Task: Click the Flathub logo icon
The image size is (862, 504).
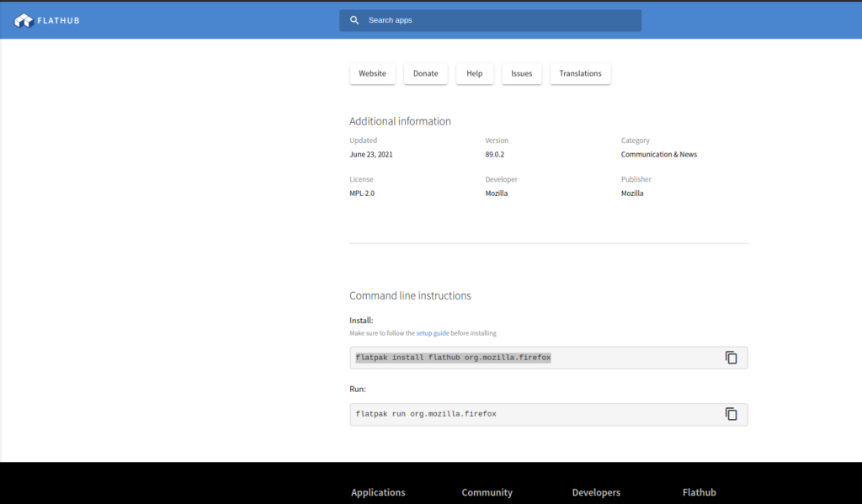Action: 24,20
